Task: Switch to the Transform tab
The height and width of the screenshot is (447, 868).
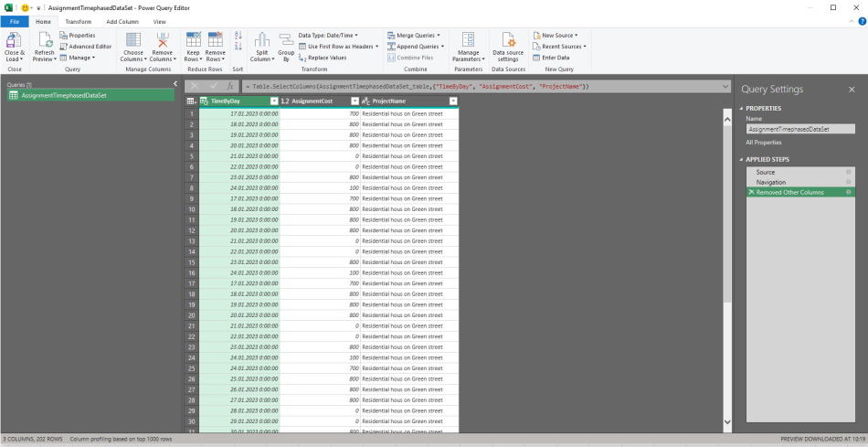Action: pyautogui.click(x=78, y=22)
